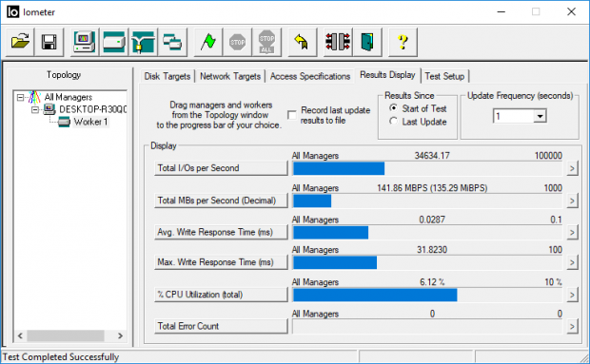Select the Start of Test radio button
The height and width of the screenshot is (364, 590).
coord(393,108)
